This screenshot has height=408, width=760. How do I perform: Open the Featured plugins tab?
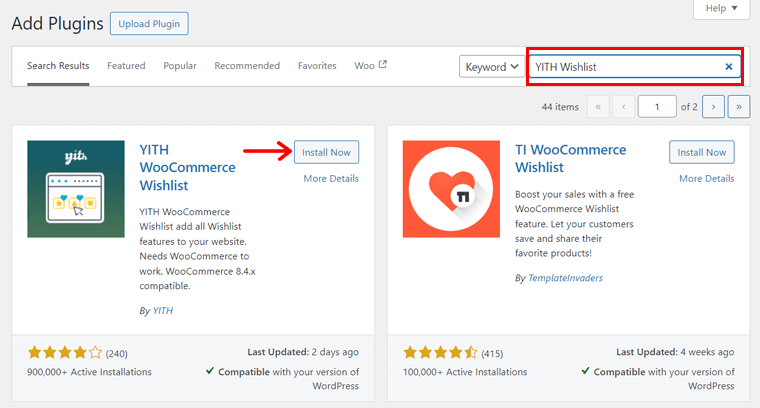(126, 65)
